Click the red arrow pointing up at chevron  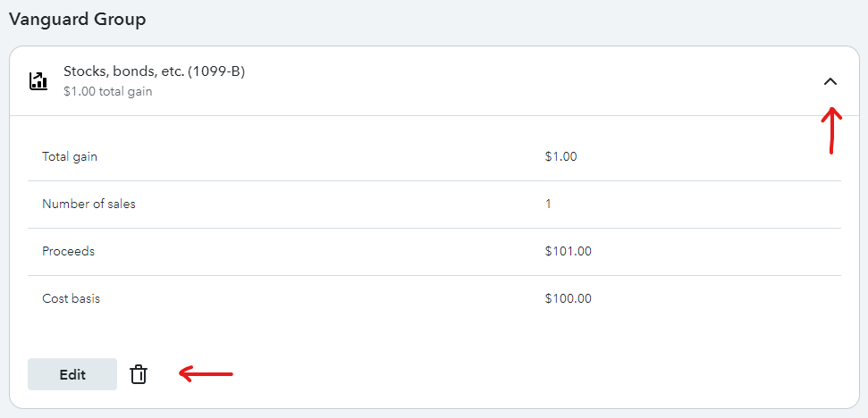pyautogui.click(x=831, y=130)
